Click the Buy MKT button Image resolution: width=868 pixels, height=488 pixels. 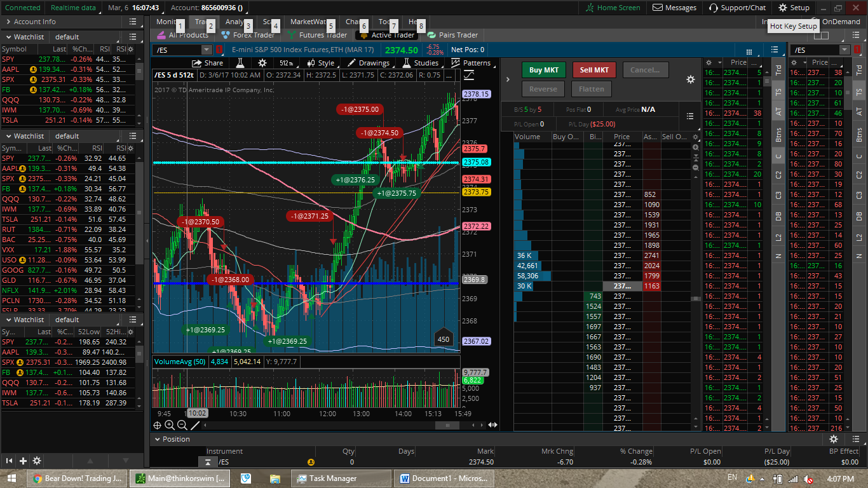[x=543, y=70]
